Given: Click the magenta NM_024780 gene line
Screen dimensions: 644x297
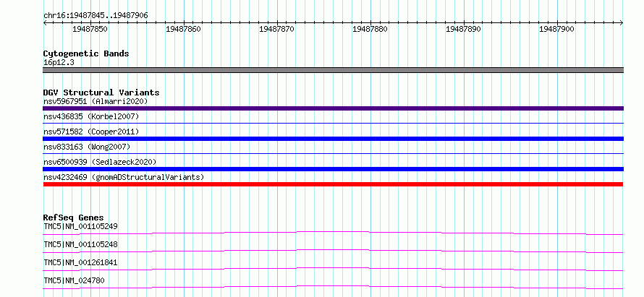Looking at the screenshot, I should pos(333,287).
